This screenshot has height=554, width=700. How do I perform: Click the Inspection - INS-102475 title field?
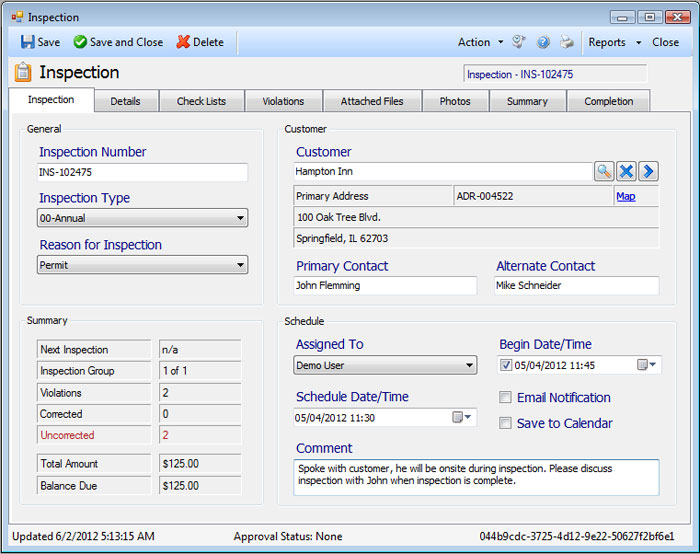(x=555, y=74)
